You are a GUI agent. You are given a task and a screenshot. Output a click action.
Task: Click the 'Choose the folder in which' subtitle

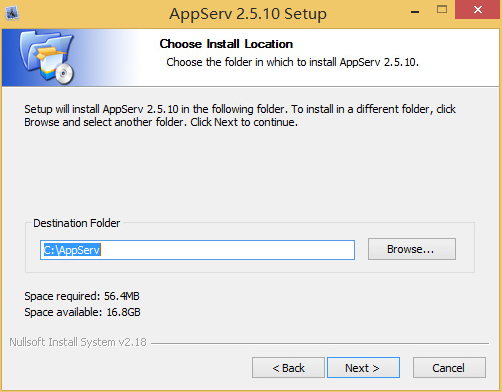click(292, 62)
